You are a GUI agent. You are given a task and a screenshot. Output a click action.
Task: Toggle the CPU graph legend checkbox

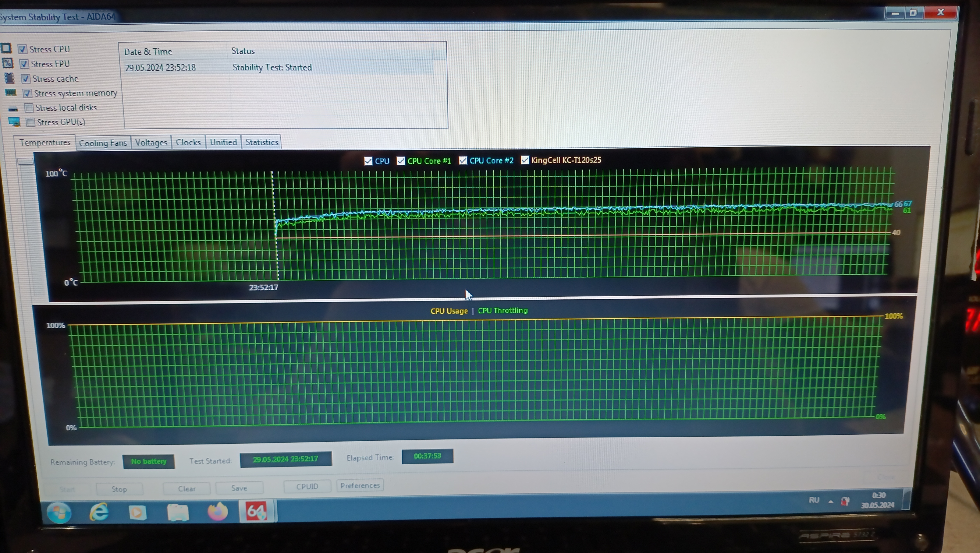click(368, 161)
